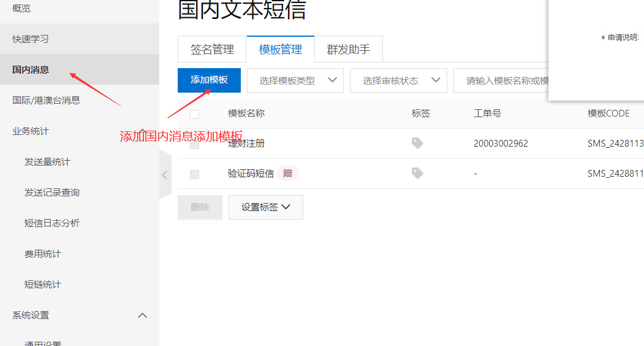Open the 选择模板类型 dropdown

coord(295,80)
